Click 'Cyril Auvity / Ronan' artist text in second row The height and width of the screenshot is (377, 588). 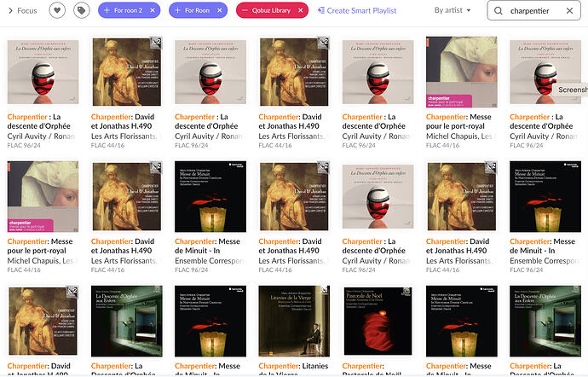pos(376,261)
